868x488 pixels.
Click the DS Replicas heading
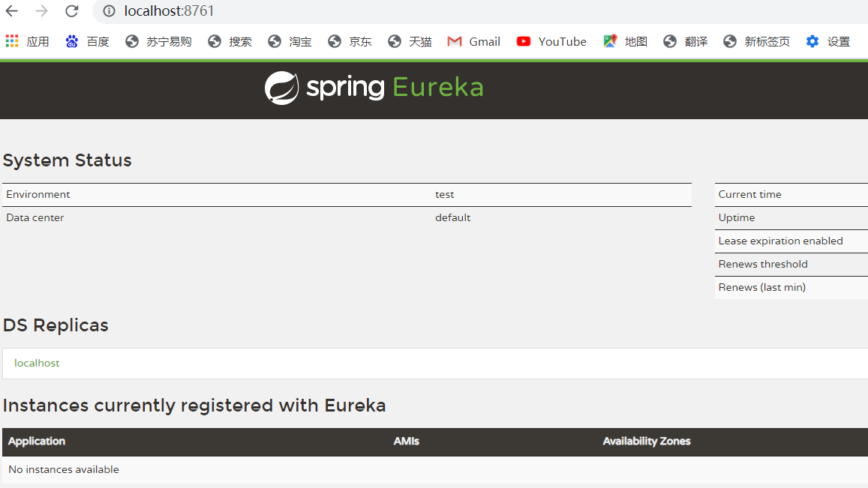[x=56, y=325]
